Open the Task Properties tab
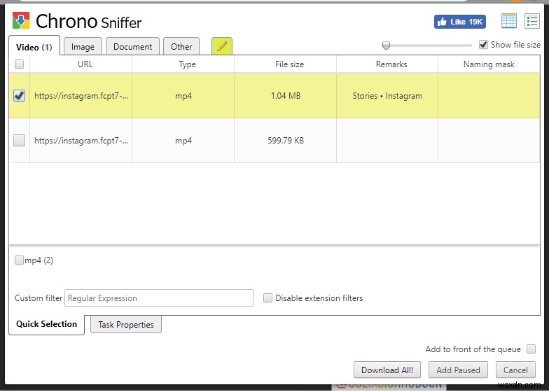549x392 pixels. tap(126, 325)
